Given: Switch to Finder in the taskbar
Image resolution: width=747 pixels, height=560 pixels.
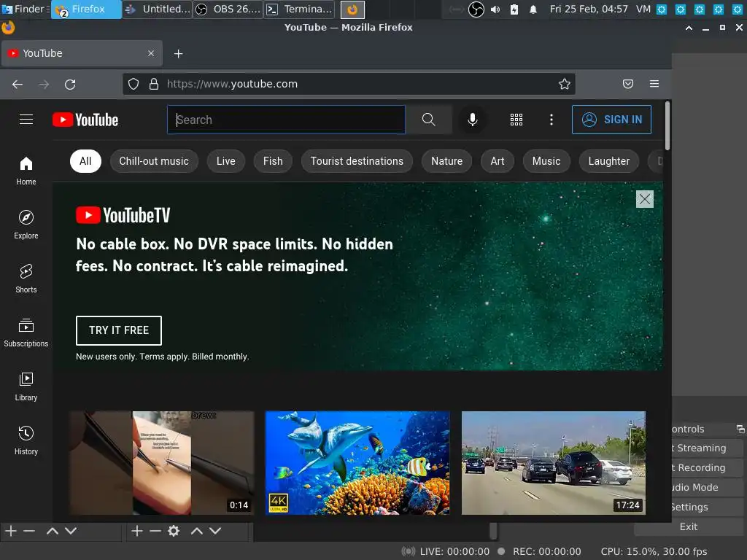Looking at the screenshot, I should click(x=26, y=9).
